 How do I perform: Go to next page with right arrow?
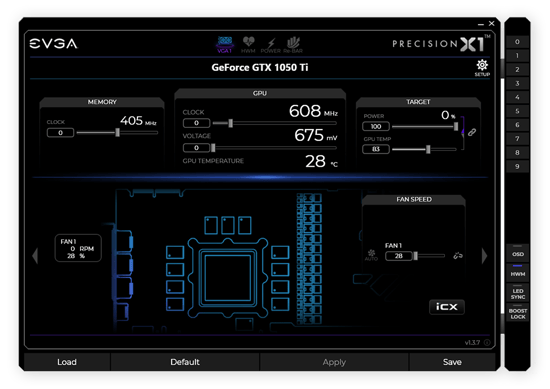[484, 256]
